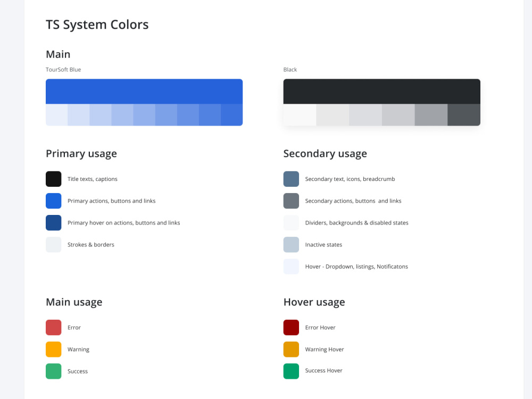Click the Inactive states label
532x399 pixels.
(x=323, y=245)
